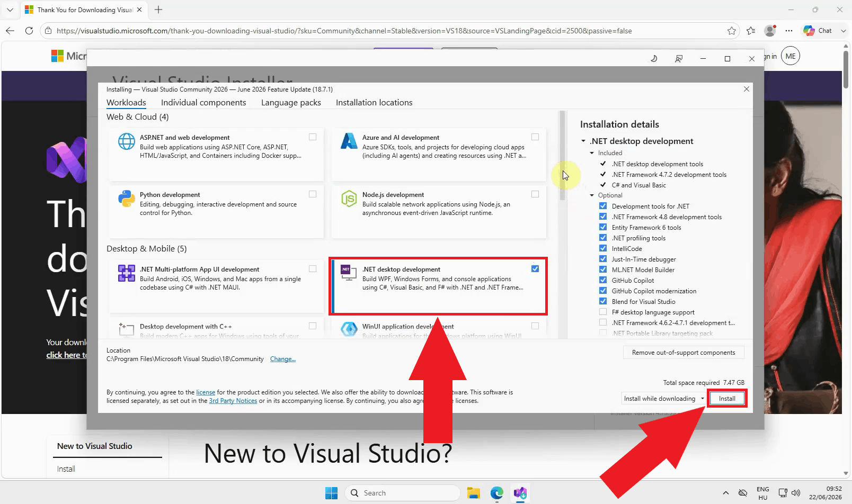The width and height of the screenshot is (852, 504).
Task: Open browser Settings and more menu
Action: 789,31
